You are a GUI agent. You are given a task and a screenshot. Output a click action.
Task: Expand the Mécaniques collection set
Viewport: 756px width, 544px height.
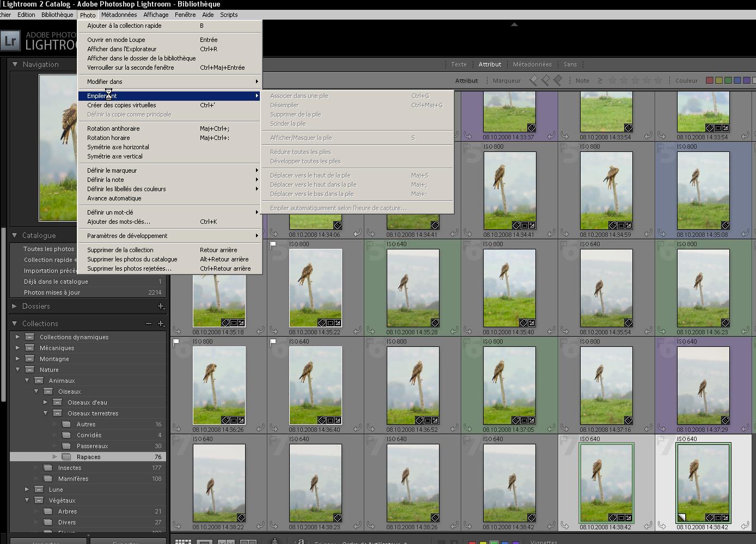coord(17,348)
